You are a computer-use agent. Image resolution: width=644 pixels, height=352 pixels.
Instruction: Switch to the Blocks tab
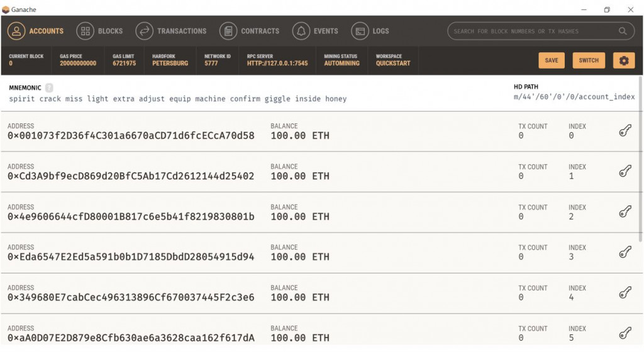(99, 31)
